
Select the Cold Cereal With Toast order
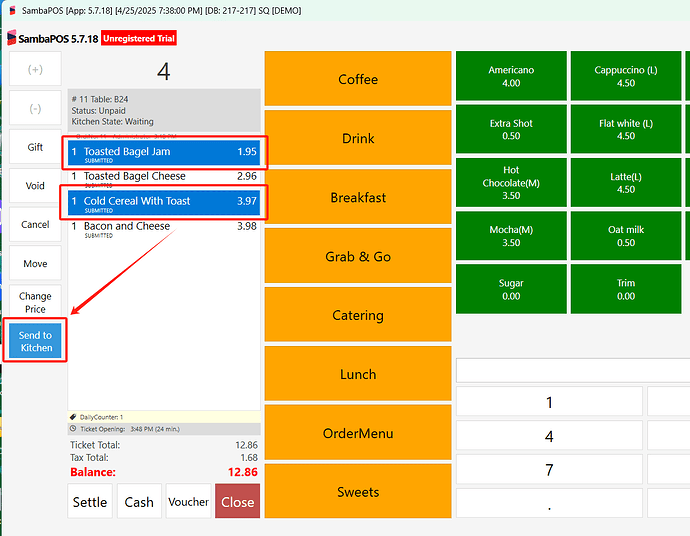click(x=164, y=202)
